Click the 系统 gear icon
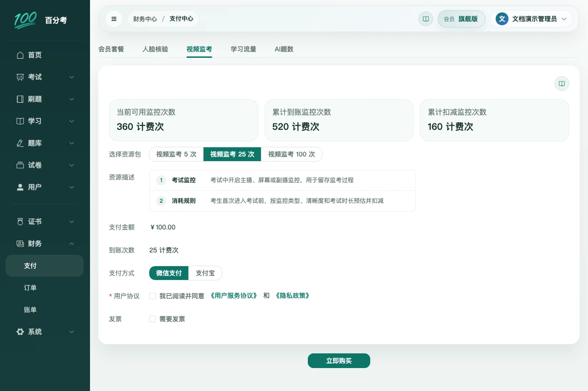 [20, 332]
